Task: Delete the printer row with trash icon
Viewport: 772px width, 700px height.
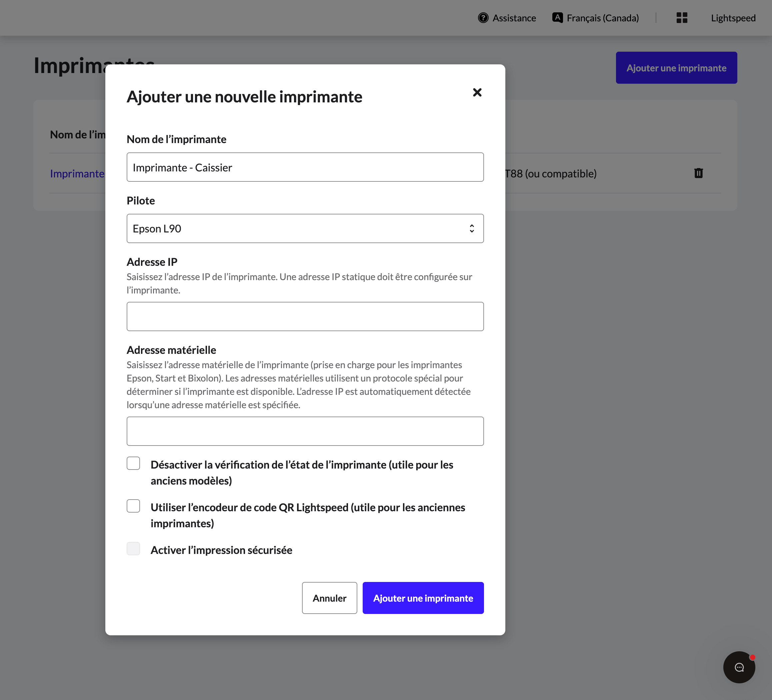Action: 698,173
